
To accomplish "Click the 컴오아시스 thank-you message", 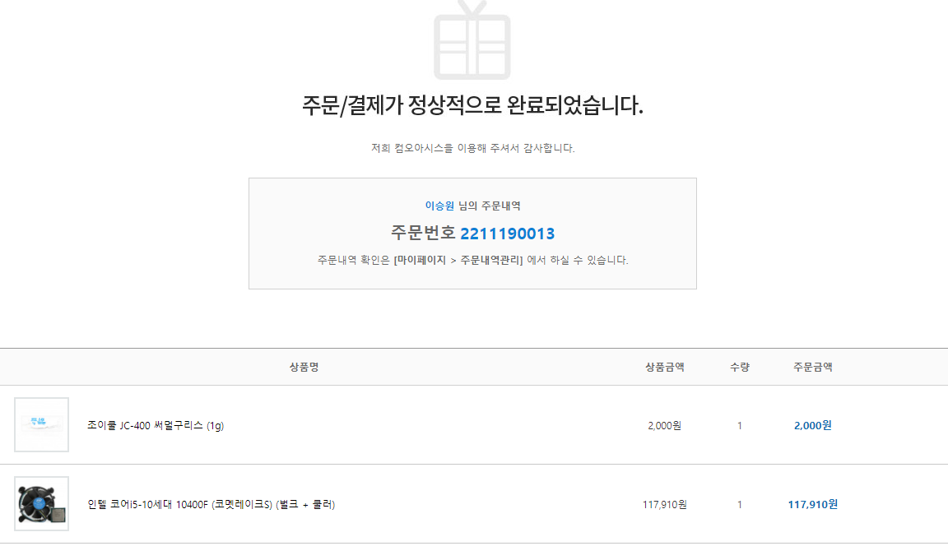I will pyautogui.click(x=472, y=149).
